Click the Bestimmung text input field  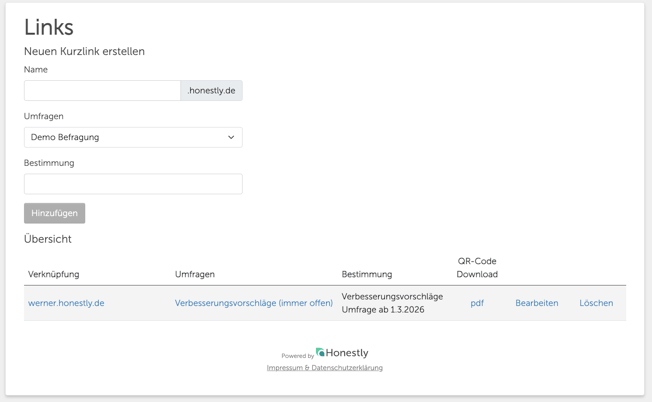tap(133, 184)
